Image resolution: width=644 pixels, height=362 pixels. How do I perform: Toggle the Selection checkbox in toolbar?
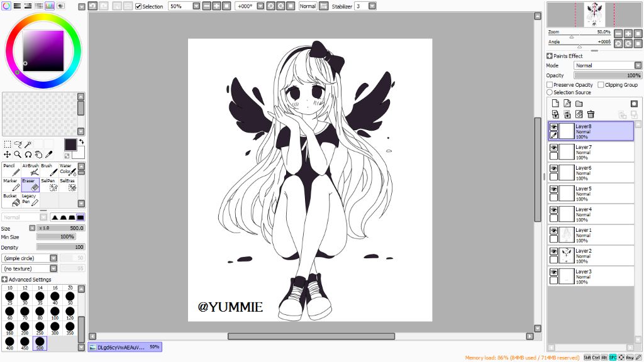pos(138,6)
